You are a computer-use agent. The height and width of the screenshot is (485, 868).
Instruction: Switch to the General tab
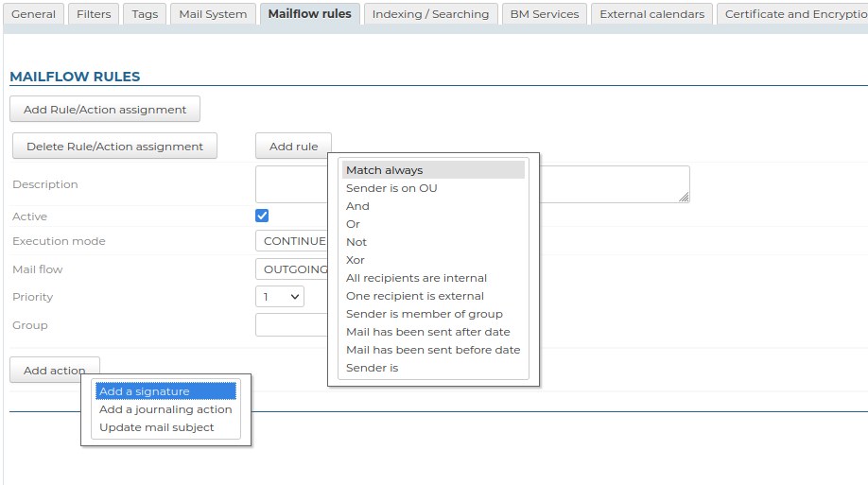(x=33, y=14)
